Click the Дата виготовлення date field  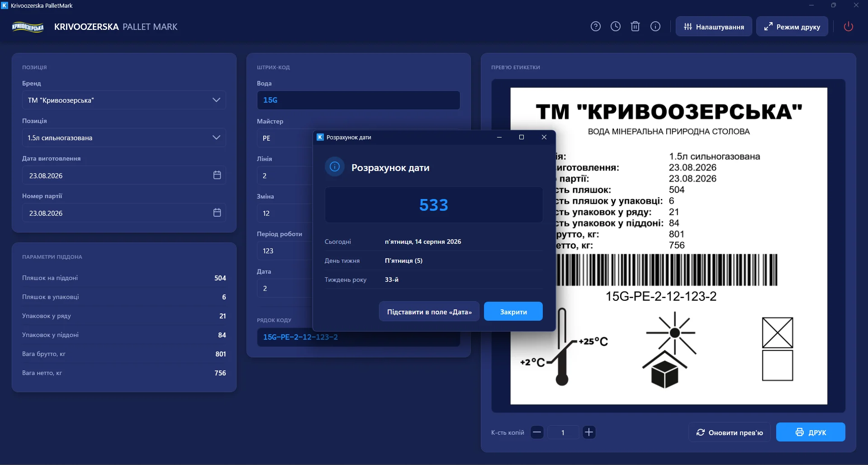point(124,175)
